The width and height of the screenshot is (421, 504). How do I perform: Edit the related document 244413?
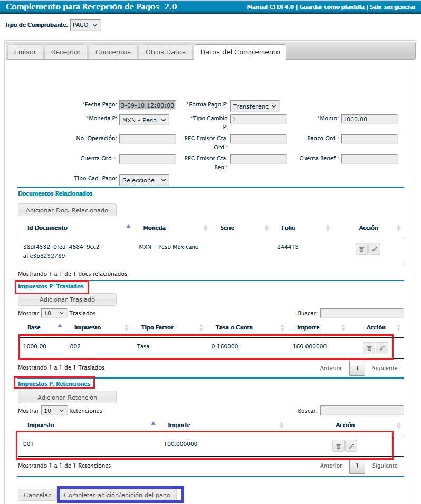tap(374, 249)
